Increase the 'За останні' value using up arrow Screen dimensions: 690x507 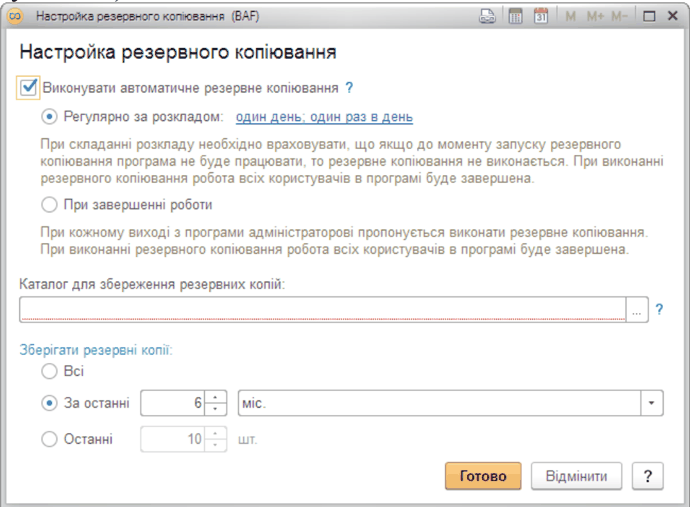click(212, 397)
